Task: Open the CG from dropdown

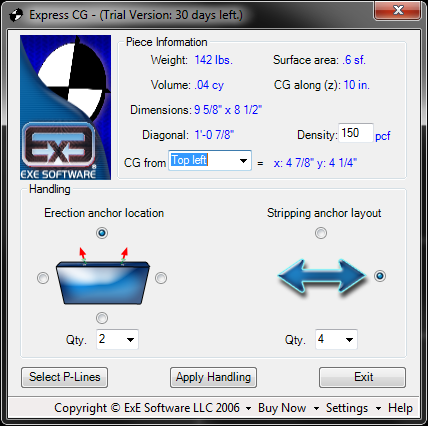Action: [210, 161]
